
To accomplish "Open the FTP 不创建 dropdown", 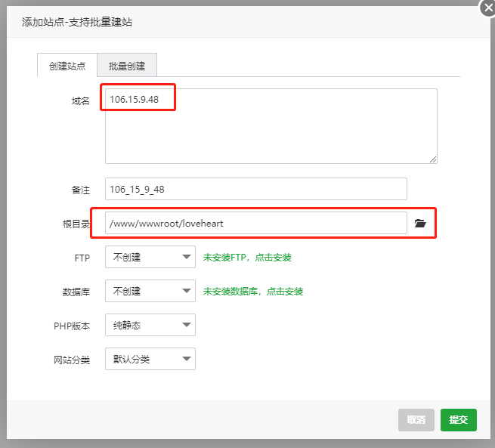I will pos(150,258).
